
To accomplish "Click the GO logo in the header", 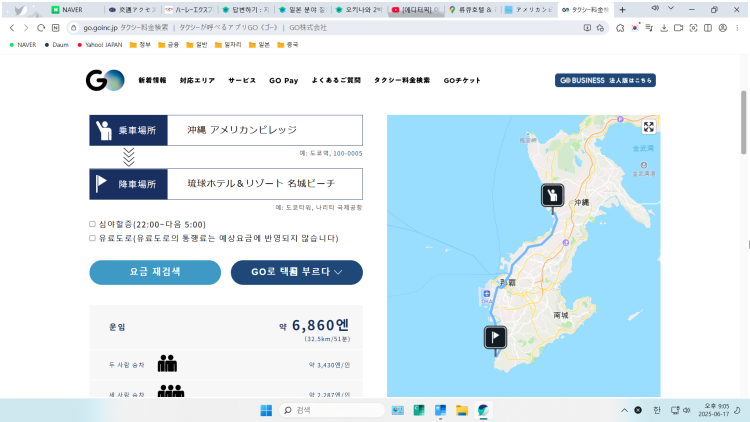I will tap(105, 80).
